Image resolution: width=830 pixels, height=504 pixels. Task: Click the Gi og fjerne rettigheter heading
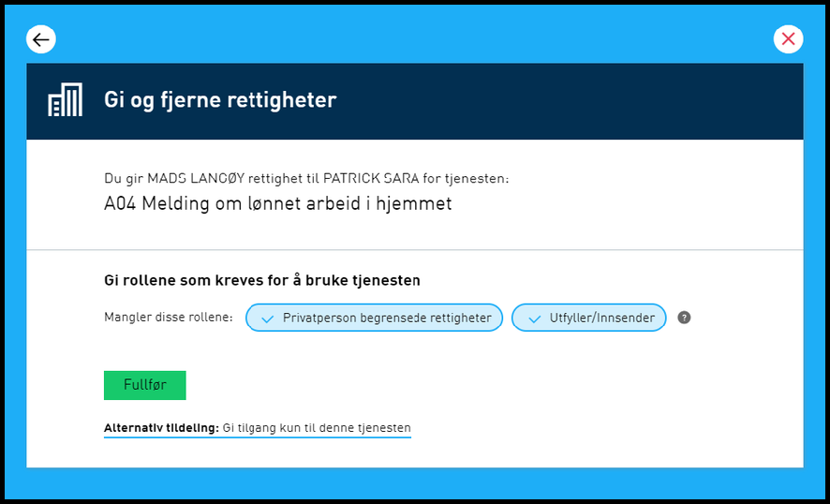(x=220, y=100)
